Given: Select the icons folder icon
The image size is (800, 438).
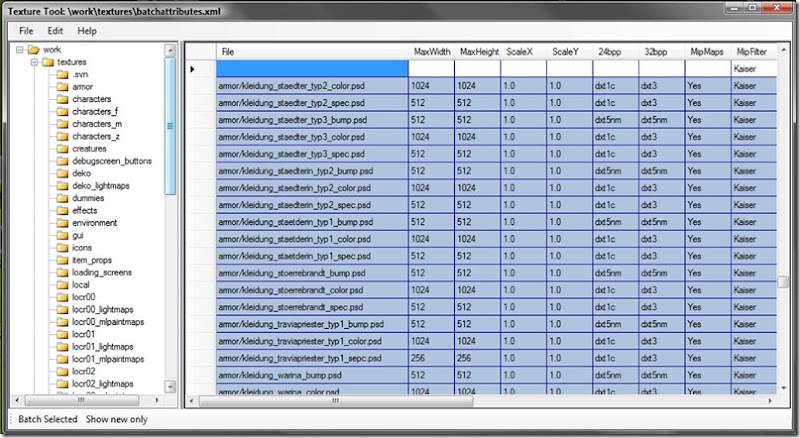Looking at the screenshot, I should (x=62, y=248).
